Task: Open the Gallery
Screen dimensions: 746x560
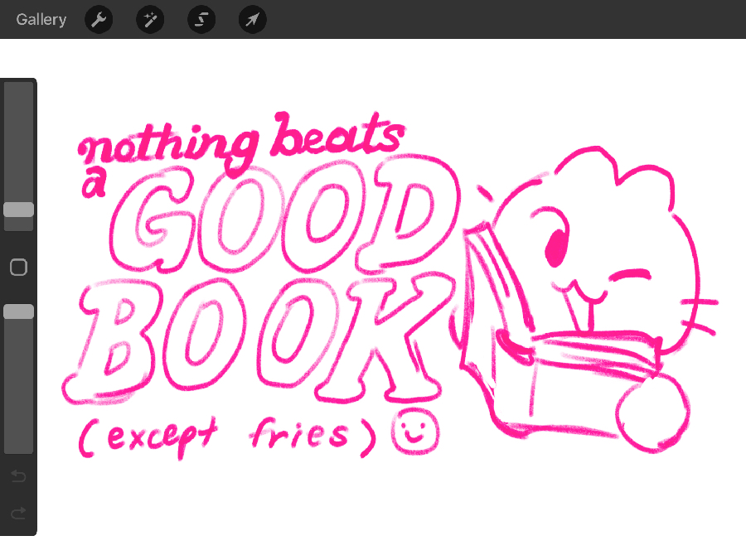Action: click(x=41, y=20)
